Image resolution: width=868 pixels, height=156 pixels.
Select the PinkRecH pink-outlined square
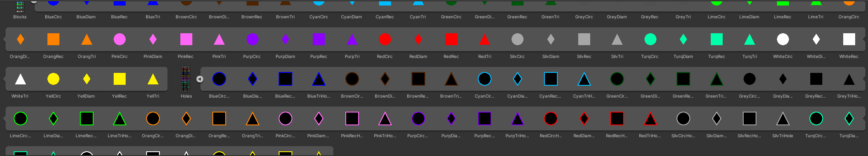click(352, 118)
